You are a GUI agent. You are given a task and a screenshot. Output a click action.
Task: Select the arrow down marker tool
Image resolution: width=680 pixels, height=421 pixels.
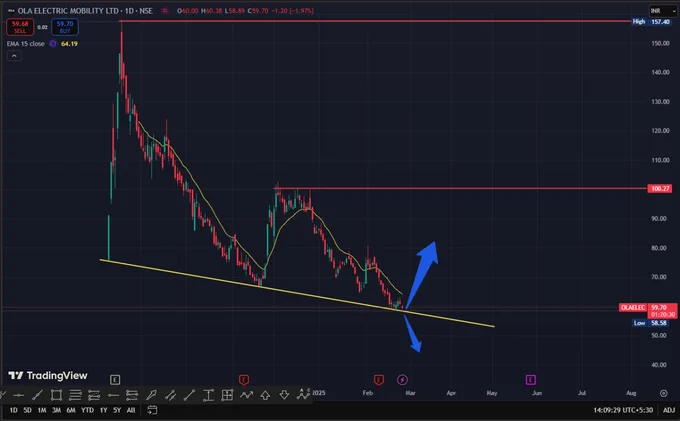(x=284, y=395)
